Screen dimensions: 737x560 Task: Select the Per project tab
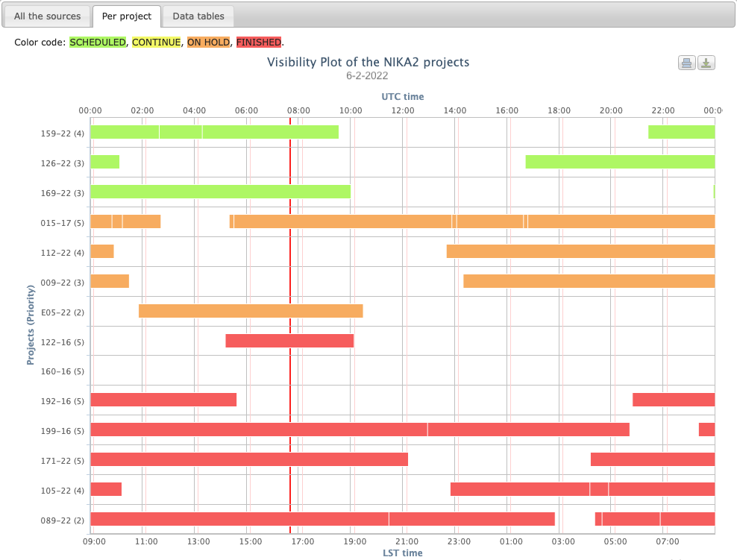(127, 16)
